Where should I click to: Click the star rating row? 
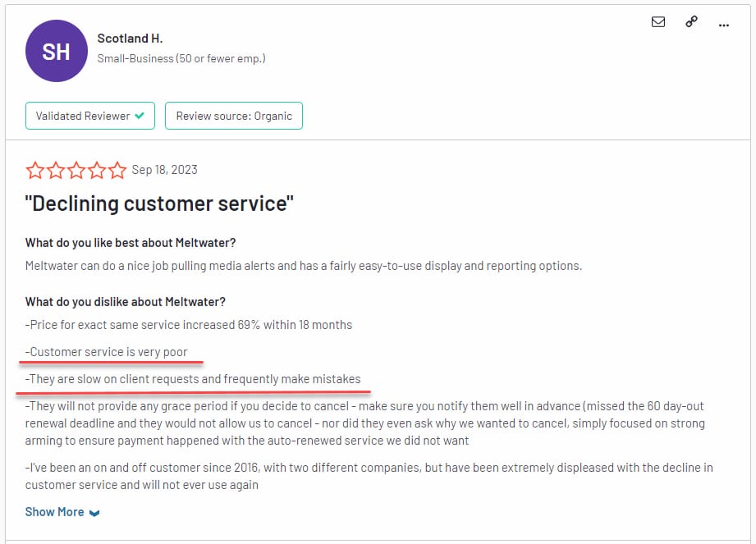(76, 170)
